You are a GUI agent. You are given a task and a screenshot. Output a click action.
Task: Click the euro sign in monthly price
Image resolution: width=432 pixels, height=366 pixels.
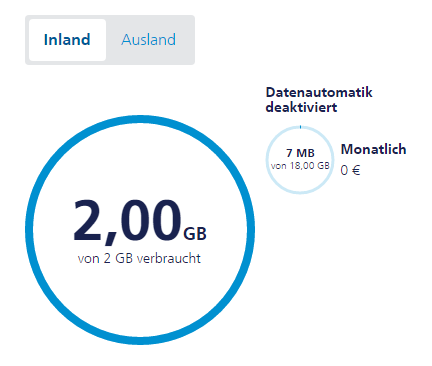coord(356,171)
